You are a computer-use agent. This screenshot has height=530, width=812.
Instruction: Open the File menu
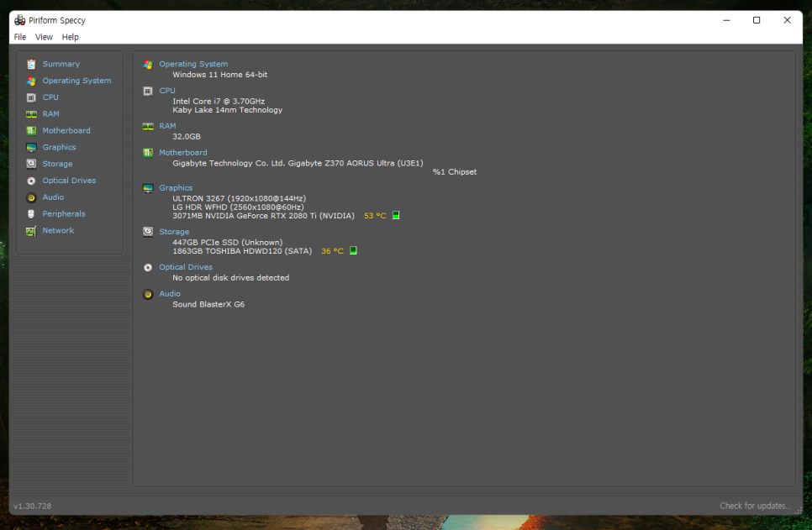[19, 37]
